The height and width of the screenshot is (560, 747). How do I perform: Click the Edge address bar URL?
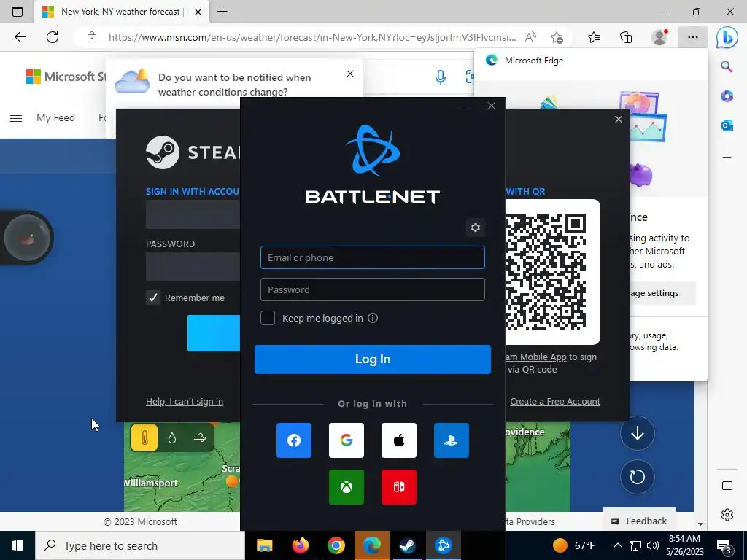point(312,37)
